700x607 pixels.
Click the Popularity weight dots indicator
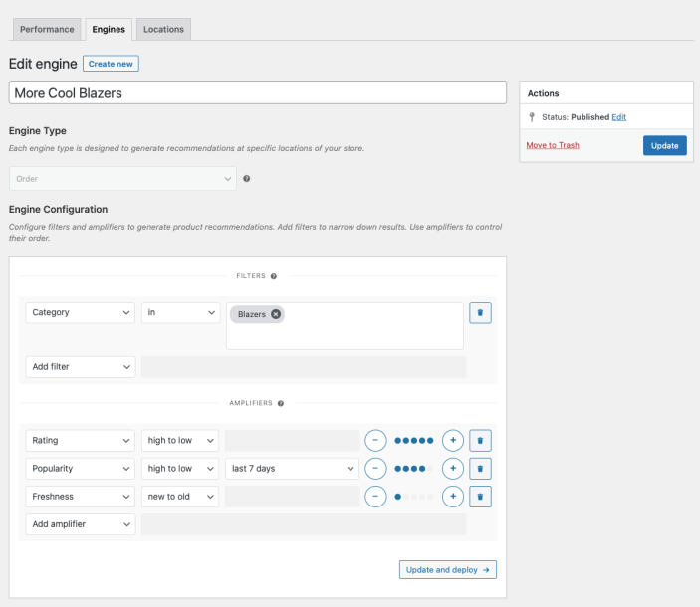tap(414, 469)
